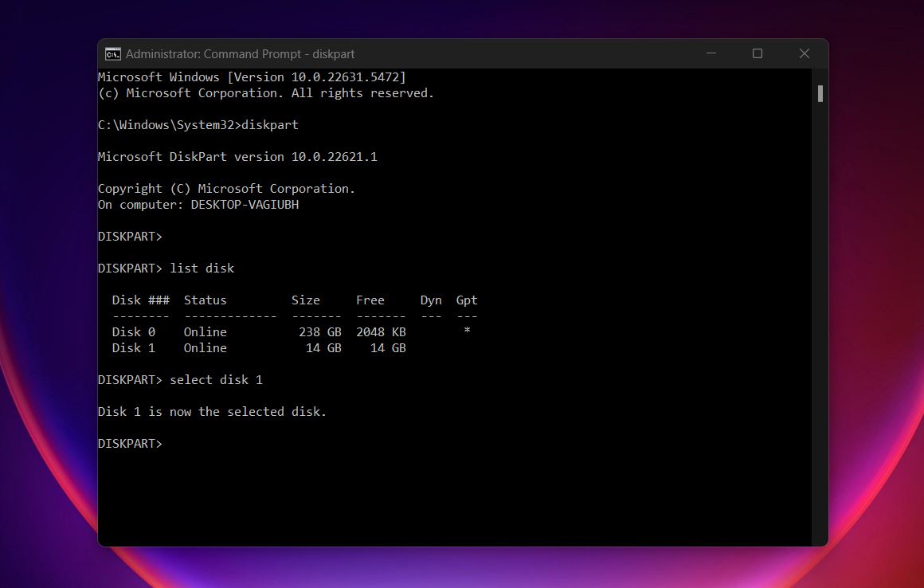Click the 'C:\Windows\System32>diskpart' command line
924x588 pixels.
198,125
